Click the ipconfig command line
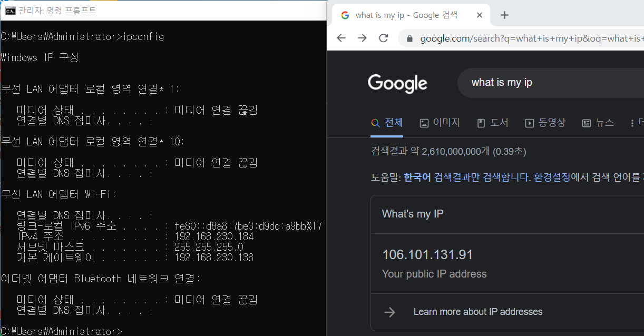 [x=82, y=36]
